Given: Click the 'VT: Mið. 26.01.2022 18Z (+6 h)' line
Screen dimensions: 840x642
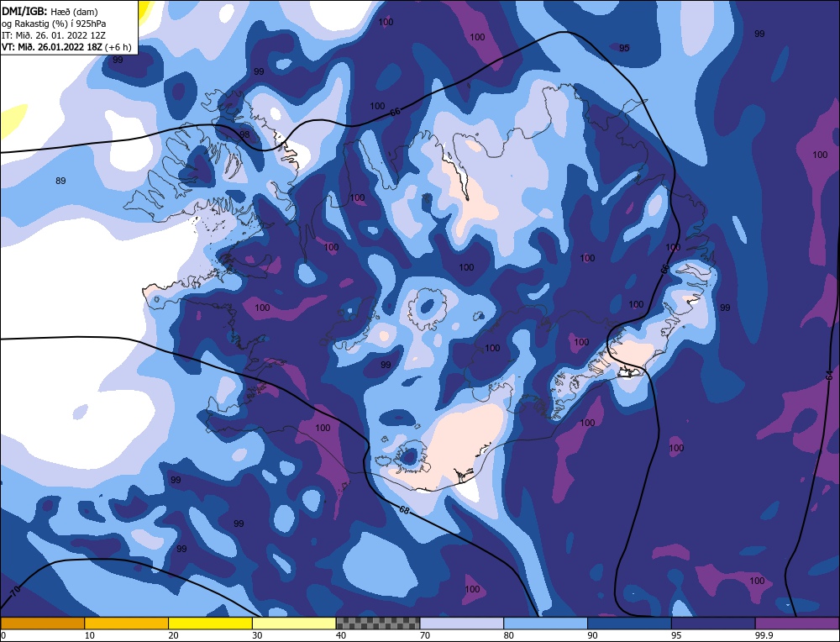Looking at the screenshot, I should point(66,46).
